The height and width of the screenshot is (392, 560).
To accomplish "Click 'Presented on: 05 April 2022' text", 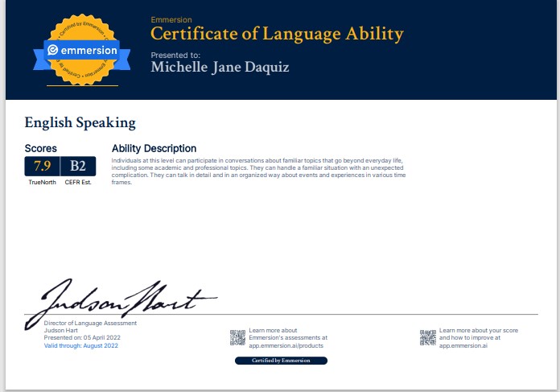I will 82,338.
